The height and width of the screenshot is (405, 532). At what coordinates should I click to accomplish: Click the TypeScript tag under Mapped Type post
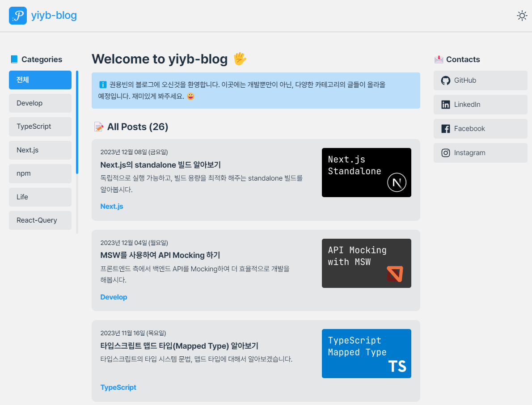pyautogui.click(x=118, y=388)
